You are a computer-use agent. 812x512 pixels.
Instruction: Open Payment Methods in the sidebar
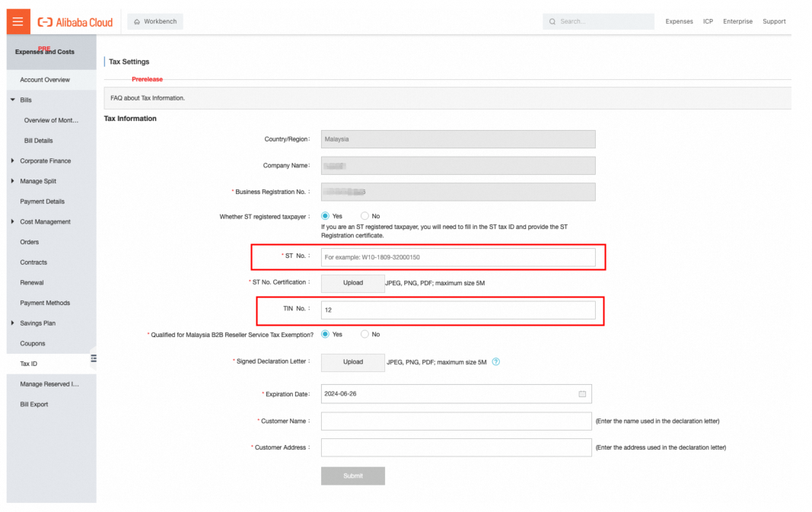[45, 303]
